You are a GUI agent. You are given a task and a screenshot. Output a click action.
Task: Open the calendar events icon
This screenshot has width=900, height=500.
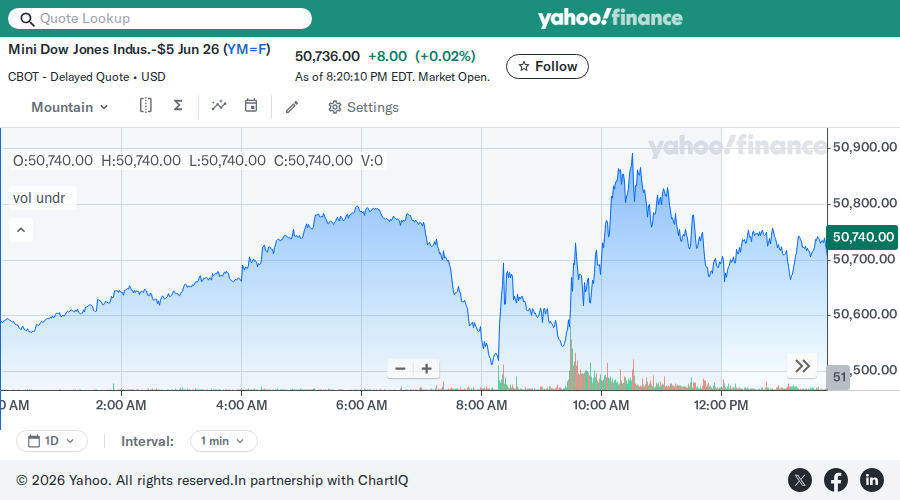251,106
